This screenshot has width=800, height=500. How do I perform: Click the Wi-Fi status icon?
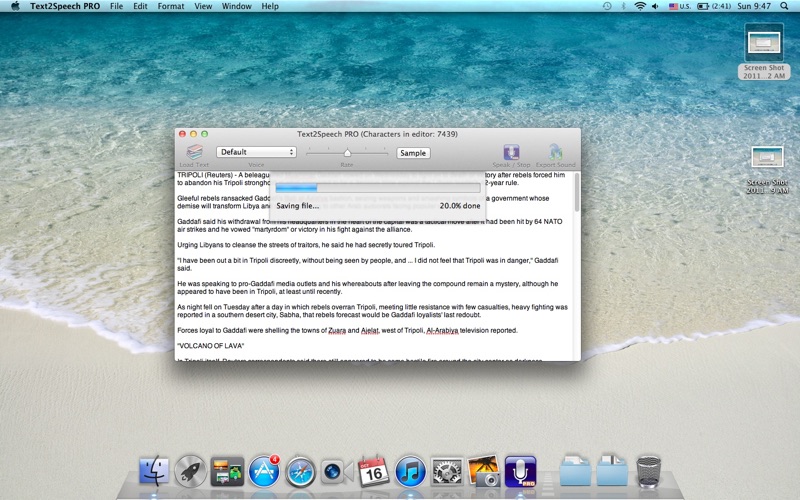pyautogui.click(x=640, y=6)
